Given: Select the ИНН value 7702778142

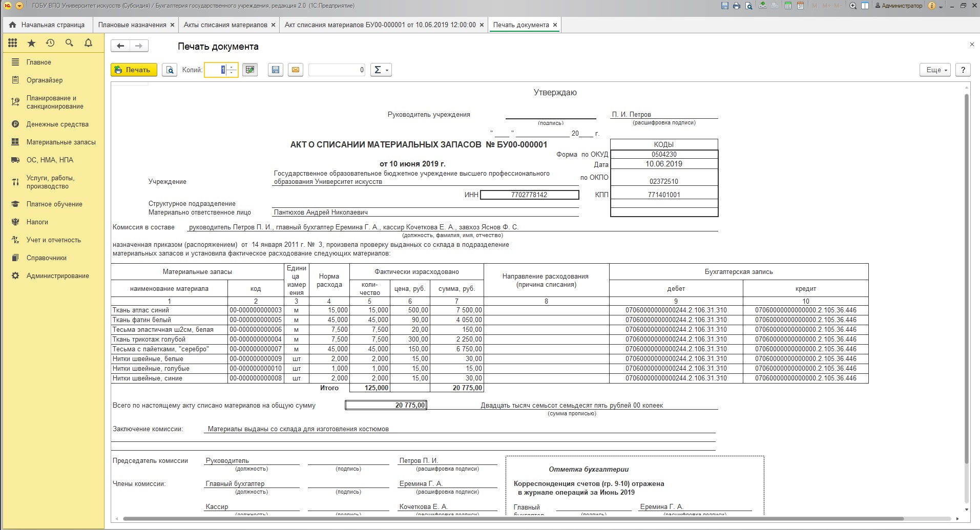Looking at the screenshot, I should point(530,195).
